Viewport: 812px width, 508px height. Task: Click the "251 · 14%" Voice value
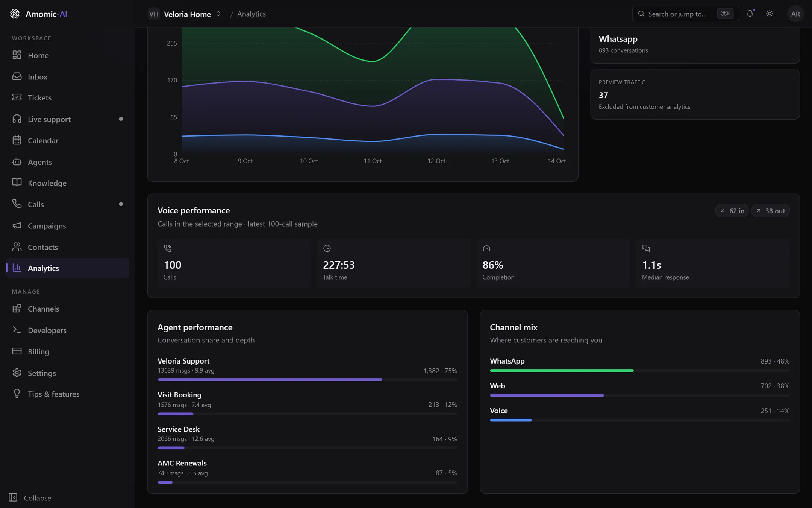775,411
